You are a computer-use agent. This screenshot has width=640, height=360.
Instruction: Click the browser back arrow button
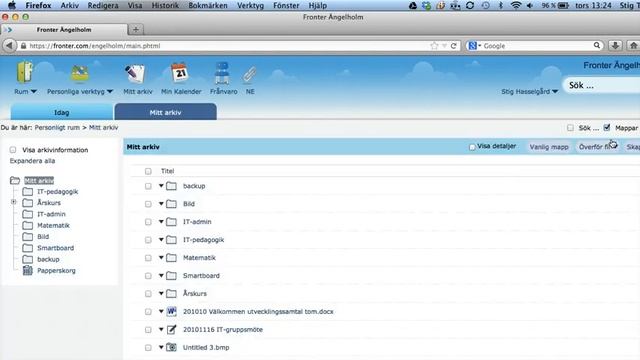click(9, 46)
